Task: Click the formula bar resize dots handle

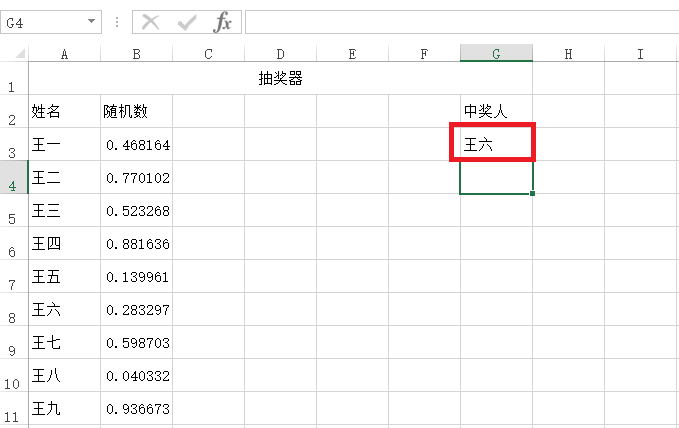Action: 117,22
